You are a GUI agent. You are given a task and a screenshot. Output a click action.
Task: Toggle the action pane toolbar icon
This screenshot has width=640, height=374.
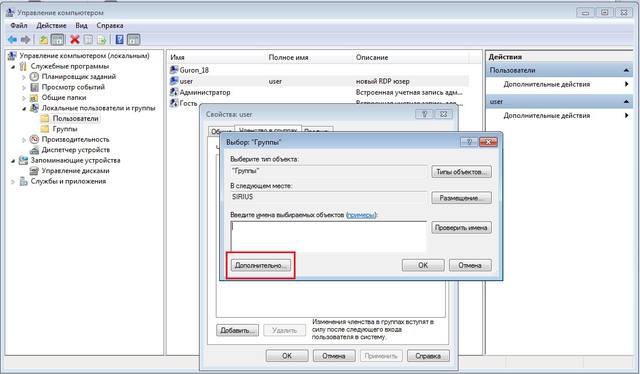pyautogui.click(x=133, y=40)
